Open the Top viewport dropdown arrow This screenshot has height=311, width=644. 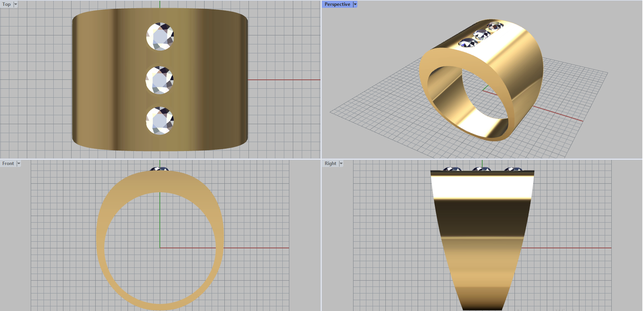[16, 4]
